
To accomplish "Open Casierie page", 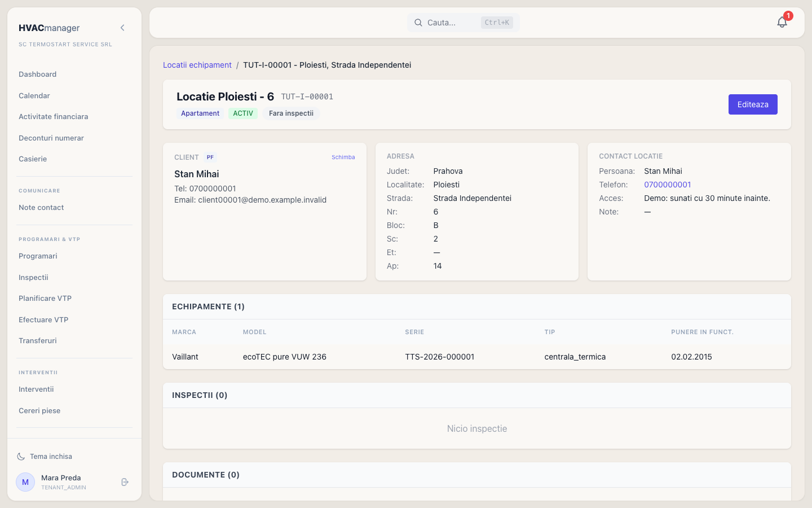I will point(33,159).
